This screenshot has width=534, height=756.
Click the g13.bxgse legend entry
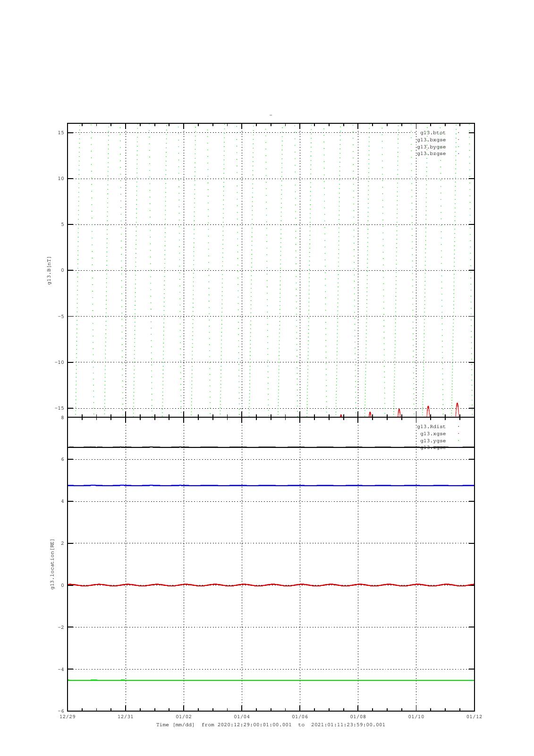(x=431, y=140)
